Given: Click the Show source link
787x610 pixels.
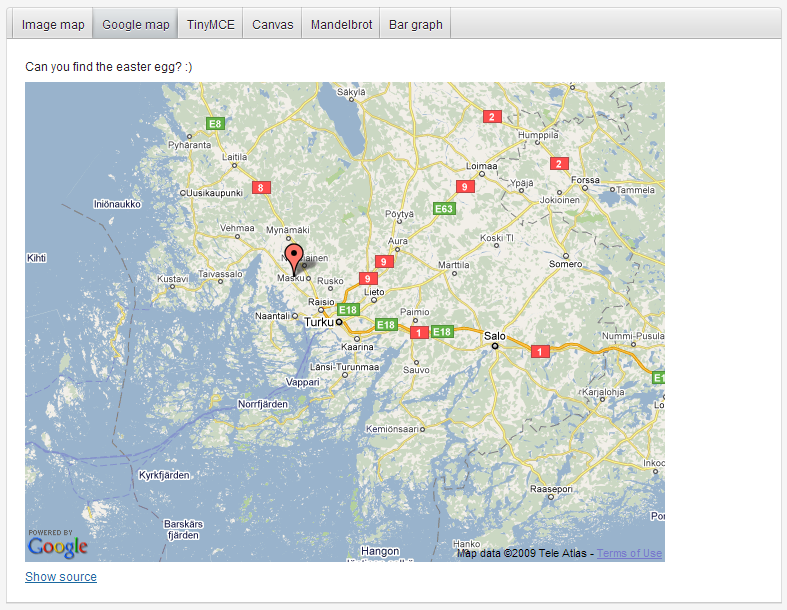Looking at the screenshot, I should click(61, 576).
